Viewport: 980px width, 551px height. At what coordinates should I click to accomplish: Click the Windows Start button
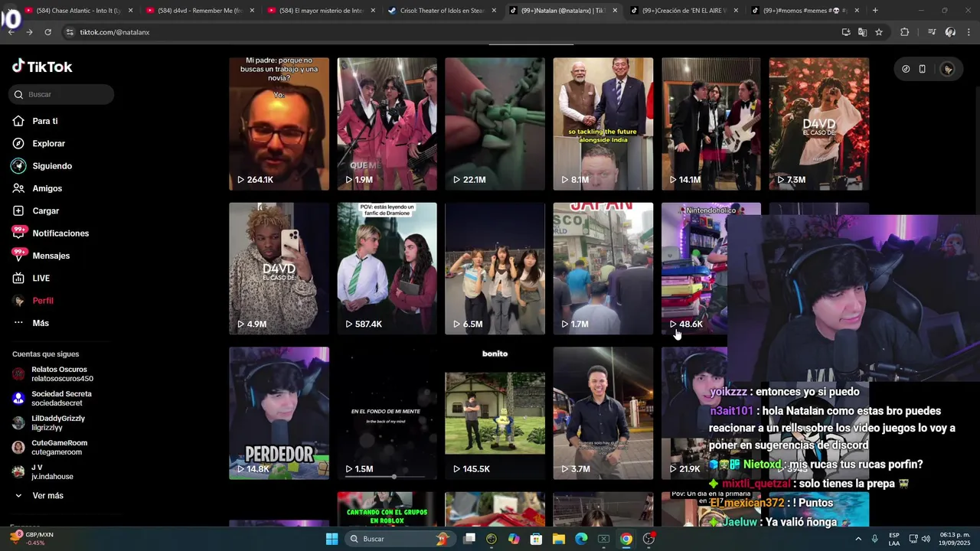click(332, 539)
